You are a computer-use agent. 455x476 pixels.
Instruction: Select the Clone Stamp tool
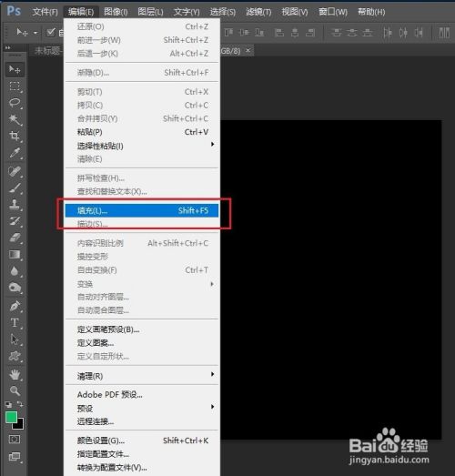point(15,204)
